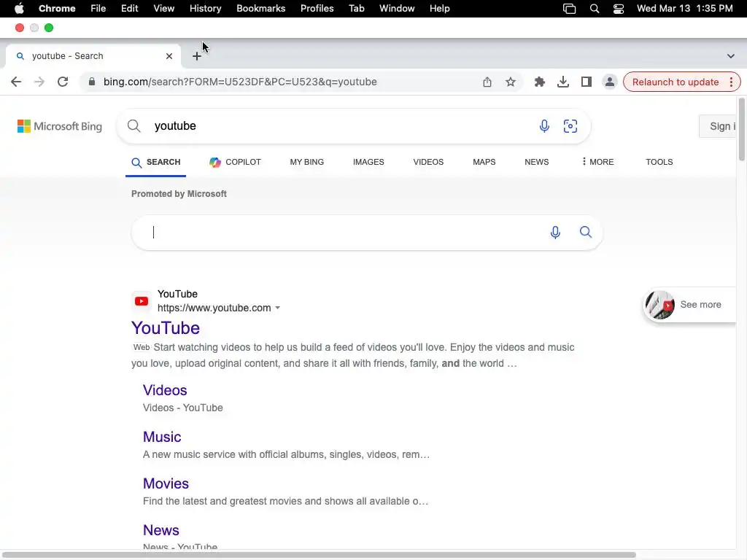Open the Chrome application menu

pos(57,9)
